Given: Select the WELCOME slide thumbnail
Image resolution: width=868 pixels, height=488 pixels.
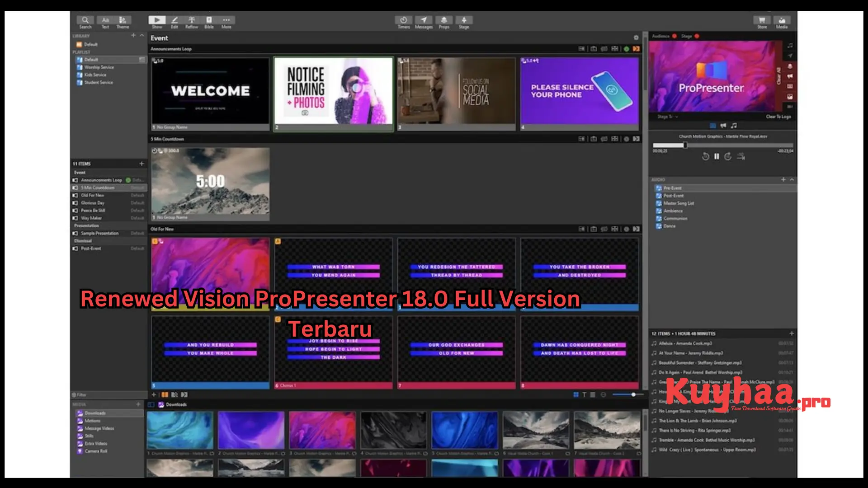Looking at the screenshot, I should (210, 94).
